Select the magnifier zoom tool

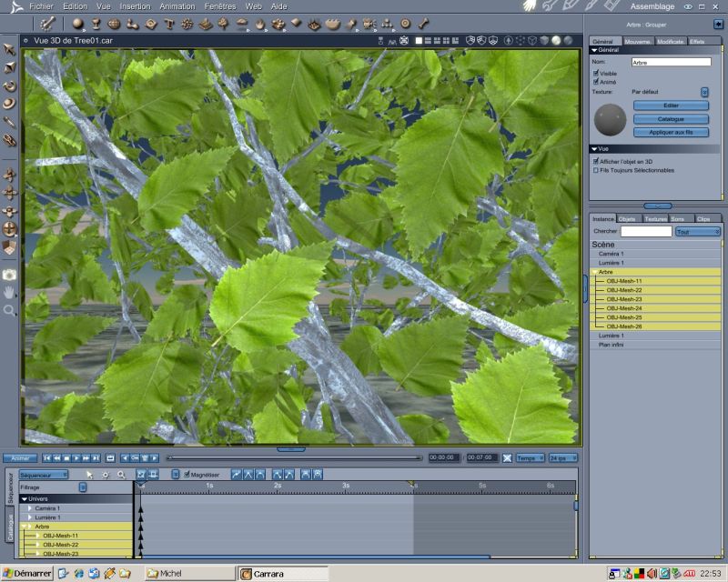[x=9, y=310]
